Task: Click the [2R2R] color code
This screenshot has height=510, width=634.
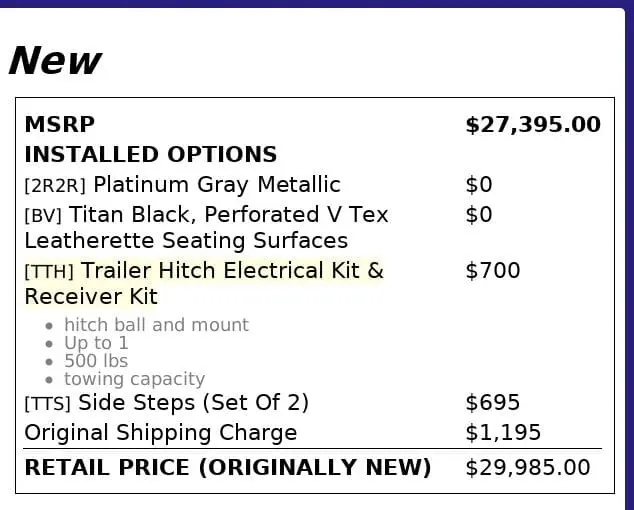Action: [55, 186]
